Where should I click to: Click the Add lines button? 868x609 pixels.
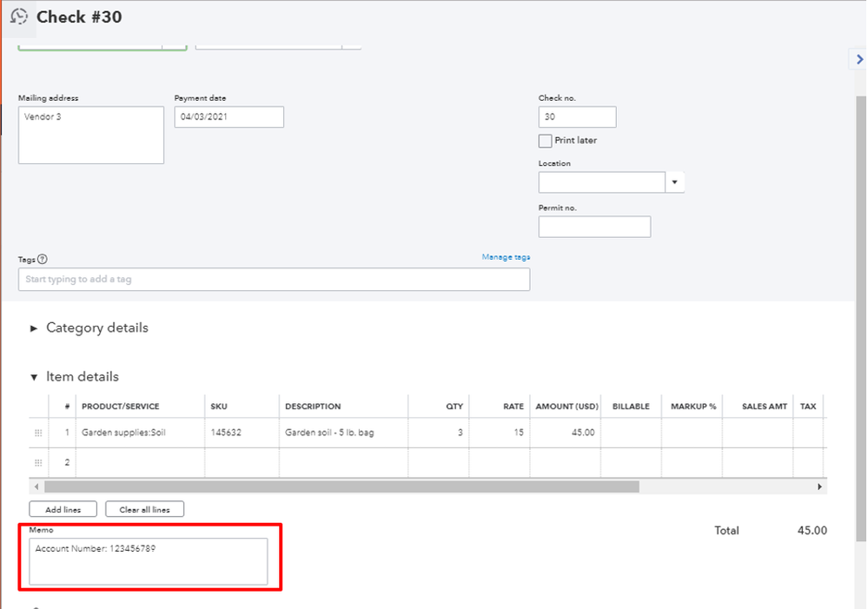coord(63,510)
